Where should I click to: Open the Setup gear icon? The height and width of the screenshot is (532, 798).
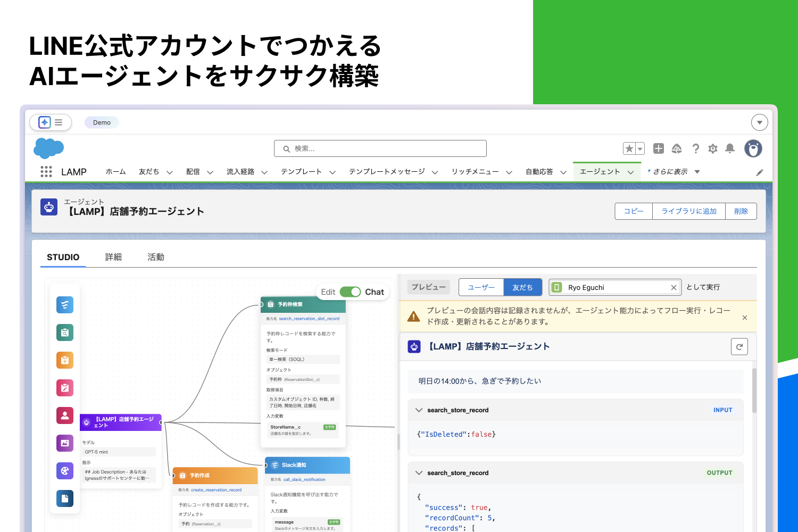713,148
